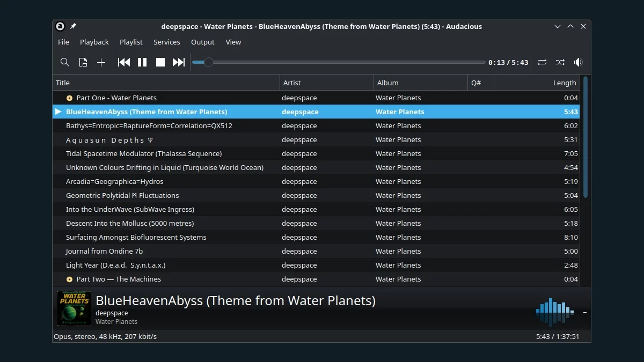Open the Services menu
Viewport: 644px width, 362px height.
tap(167, 42)
